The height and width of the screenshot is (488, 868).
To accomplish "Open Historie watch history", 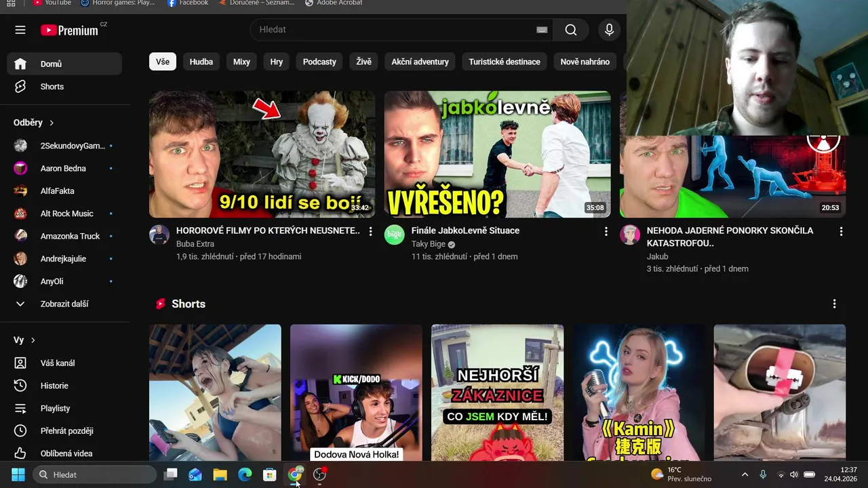I will pyautogui.click(x=64, y=386).
